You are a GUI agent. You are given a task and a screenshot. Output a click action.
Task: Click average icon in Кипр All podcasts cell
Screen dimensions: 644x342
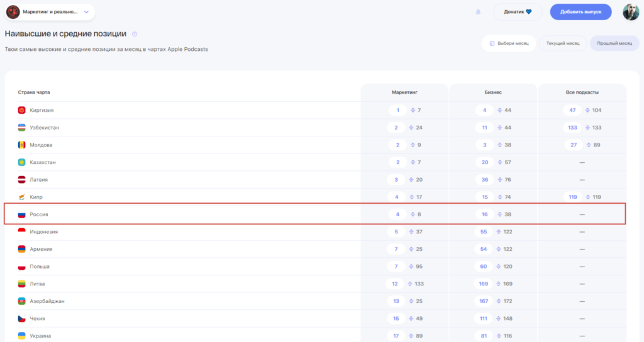(x=588, y=197)
